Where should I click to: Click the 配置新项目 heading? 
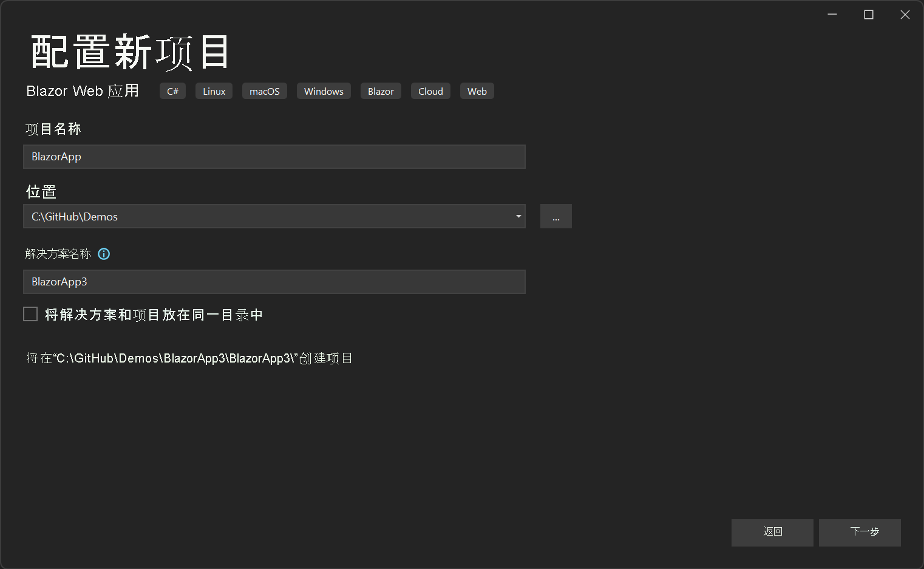point(131,52)
